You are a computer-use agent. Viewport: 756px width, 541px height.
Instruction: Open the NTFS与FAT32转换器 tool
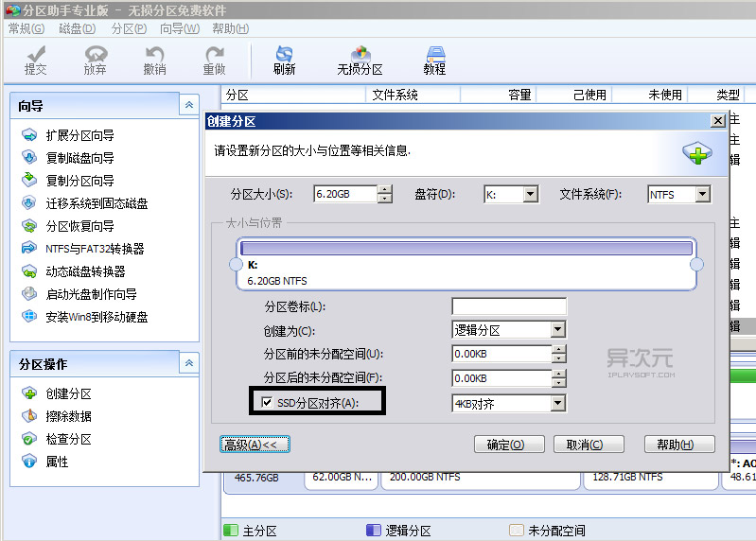pos(82,248)
